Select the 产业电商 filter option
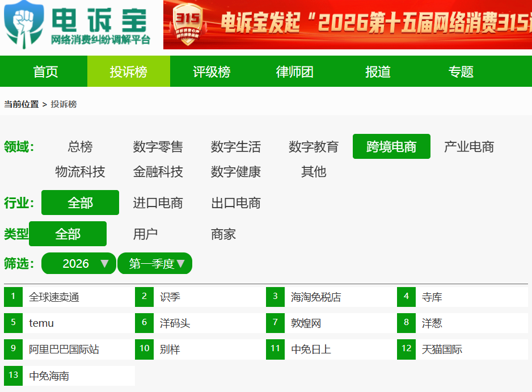This screenshot has width=532, height=392. pos(470,146)
